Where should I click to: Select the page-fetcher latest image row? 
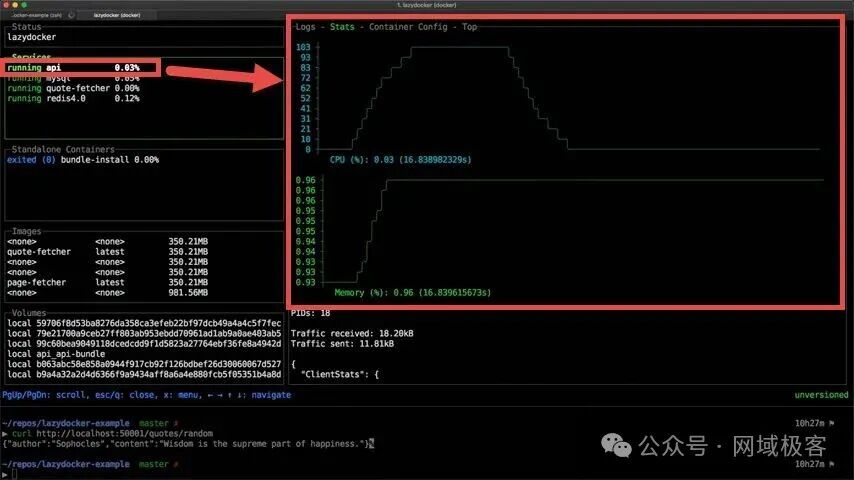(107, 282)
